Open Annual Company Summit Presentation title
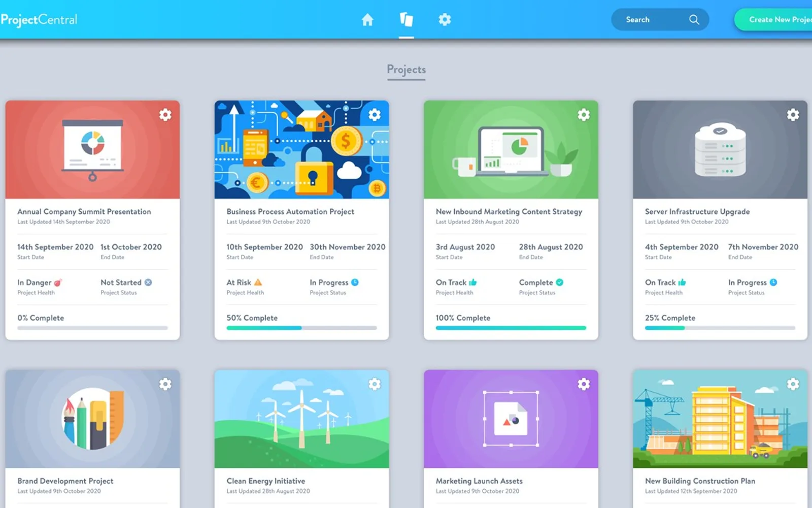This screenshot has width=812, height=508. point(84,212)
